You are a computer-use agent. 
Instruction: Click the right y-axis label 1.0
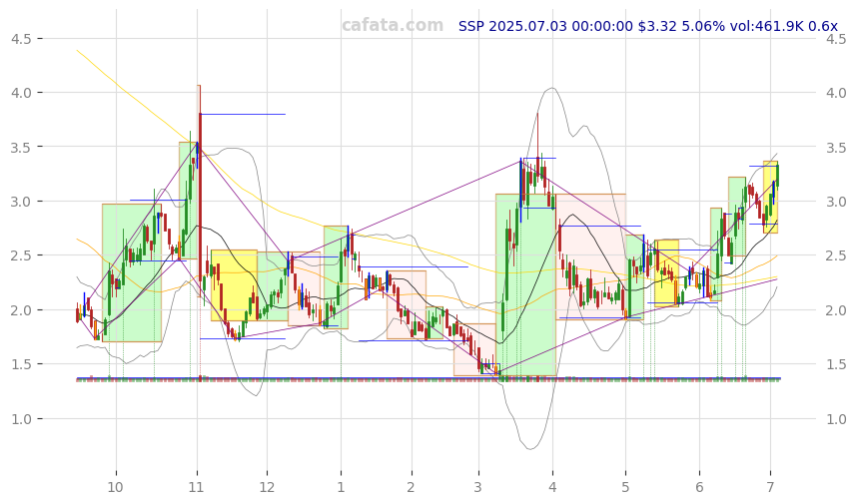836,419
